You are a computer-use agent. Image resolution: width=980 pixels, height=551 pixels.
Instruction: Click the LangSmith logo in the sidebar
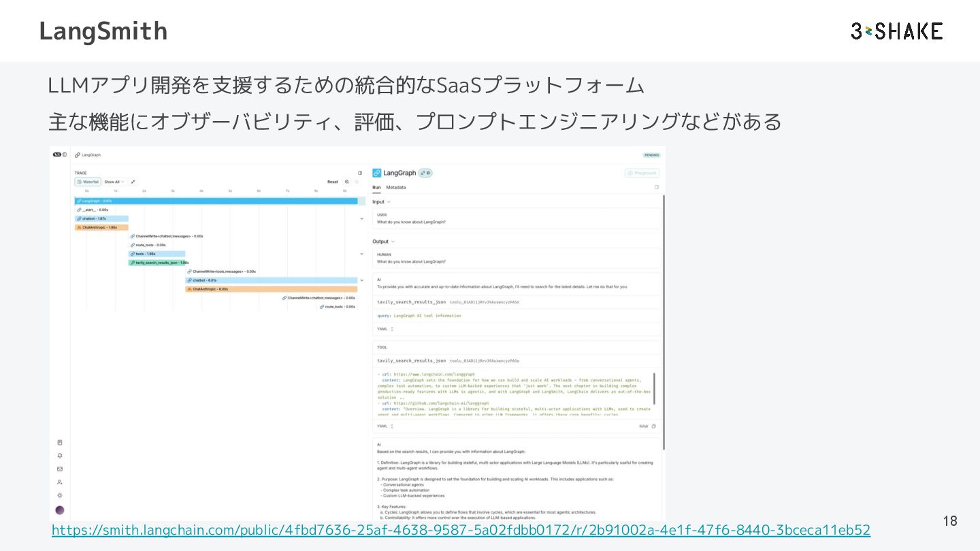57,155
